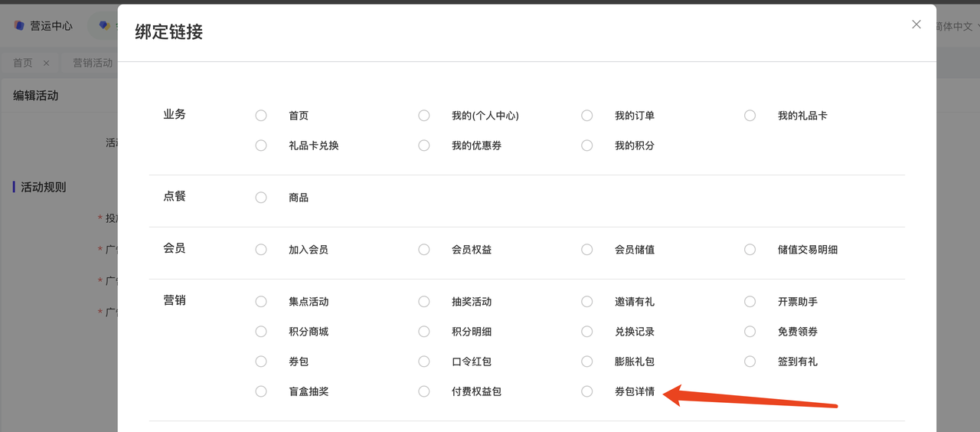Image resolution: width=980 pixels, height=432 pixels.
Task: Select the 首页 radio option
Action: (261, 116)
